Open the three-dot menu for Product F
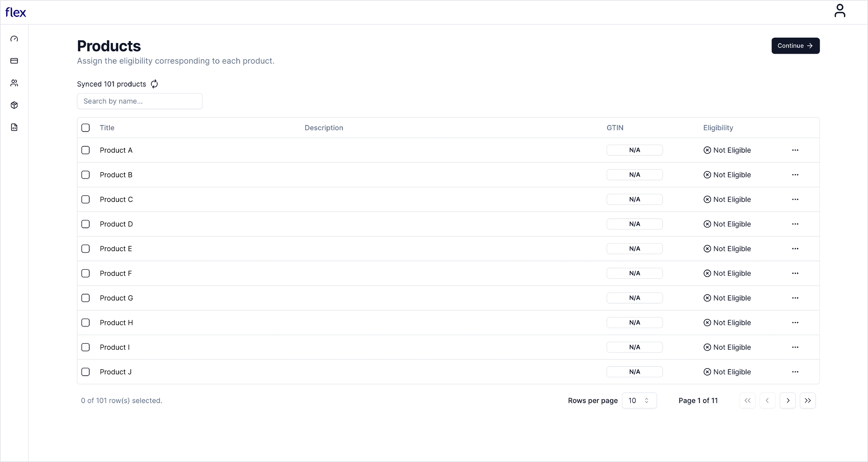868x462 pixels. tap(795, 273)
